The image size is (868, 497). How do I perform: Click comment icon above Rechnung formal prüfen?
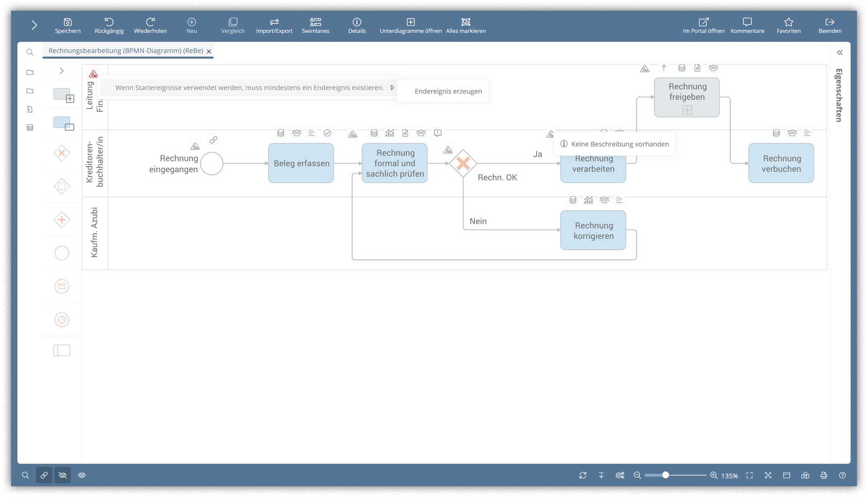(x=438, y=133)
